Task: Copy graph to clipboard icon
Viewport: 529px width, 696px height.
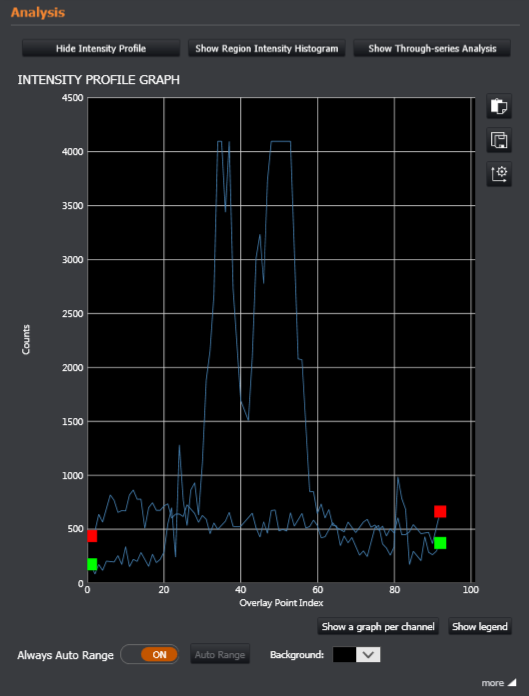Action: pyautogui.click(x=499, y=107)
